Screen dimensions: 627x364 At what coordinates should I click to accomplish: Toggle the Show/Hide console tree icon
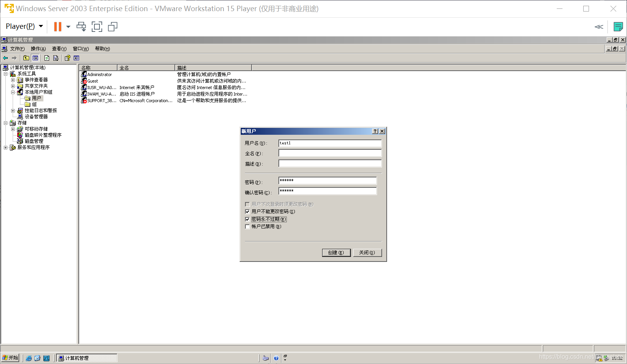[x=35, y=58]
